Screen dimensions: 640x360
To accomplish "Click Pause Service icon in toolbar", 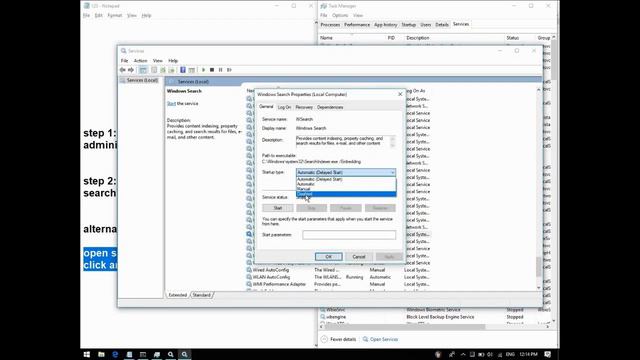I will tap(220, 70).
